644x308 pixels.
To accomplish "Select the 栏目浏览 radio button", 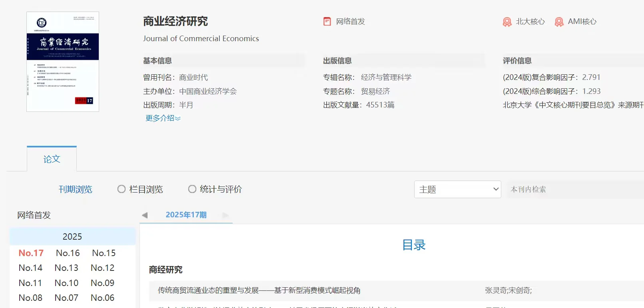I will pos(122,189).
